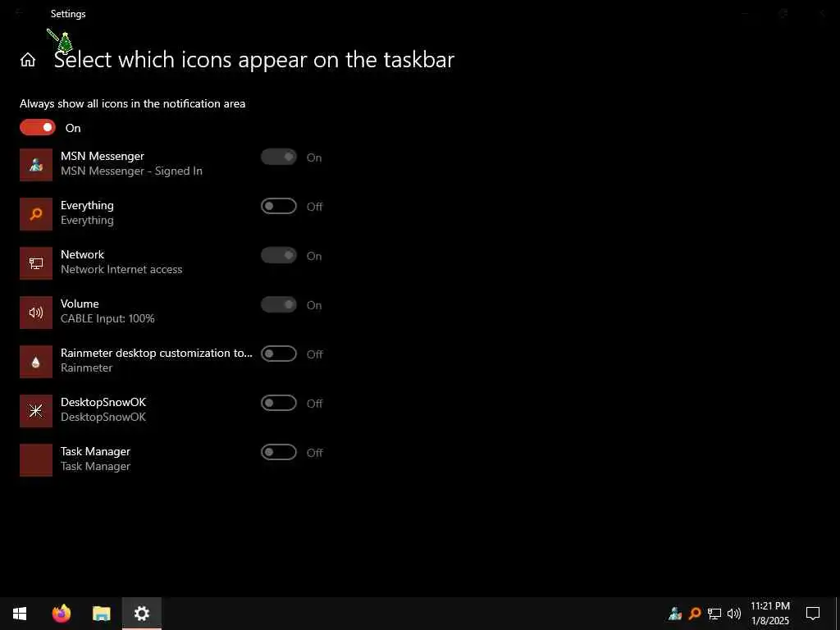Enable the Task Manager toggle
The image size is (840, 630).
pyautogui.click(x=279, y=453)
